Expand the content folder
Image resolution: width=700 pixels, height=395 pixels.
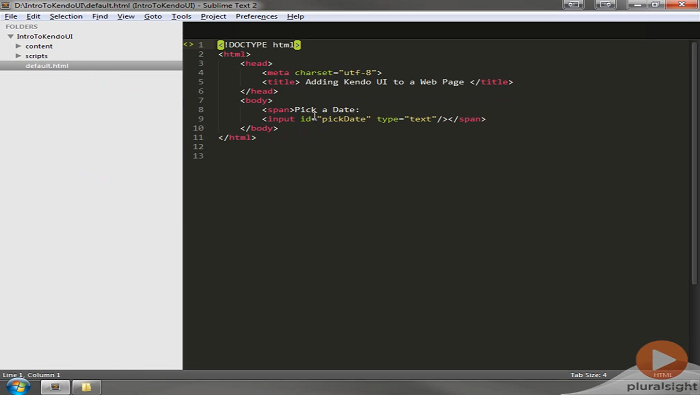pyautogui.click(x=18, y=46)
